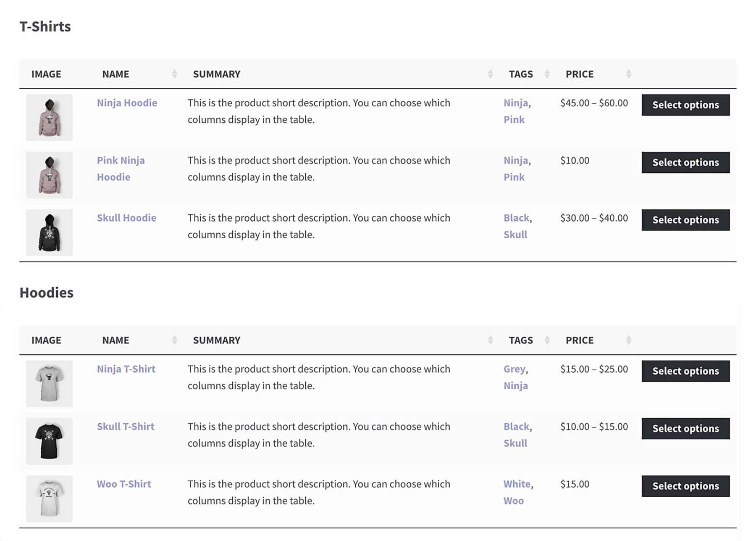Click the Pink tag on Ninja Hoodie
Image resolution: width=756 pixels, height=541 pixels.
[514, 119]
